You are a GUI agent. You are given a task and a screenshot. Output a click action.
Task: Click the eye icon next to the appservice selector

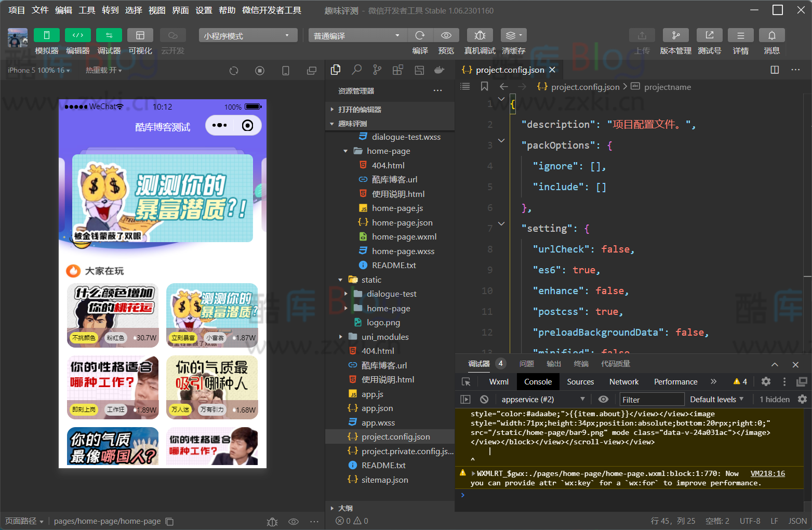603,399
